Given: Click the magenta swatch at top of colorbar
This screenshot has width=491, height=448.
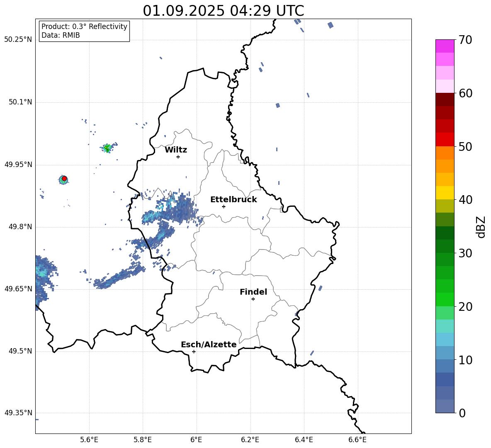Looking at the screenshot, I should tap(445, 46).
